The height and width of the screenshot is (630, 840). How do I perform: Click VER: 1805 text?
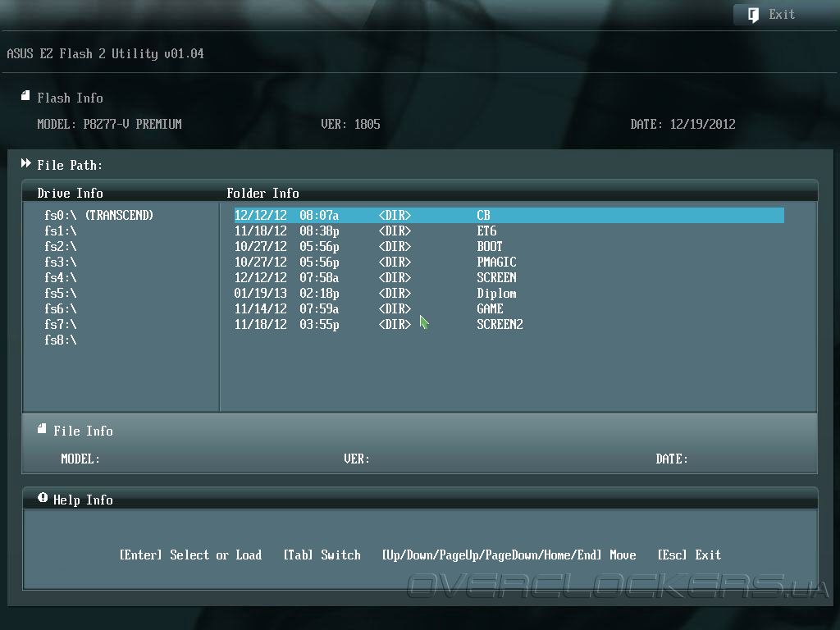click(x=350, y=125)
